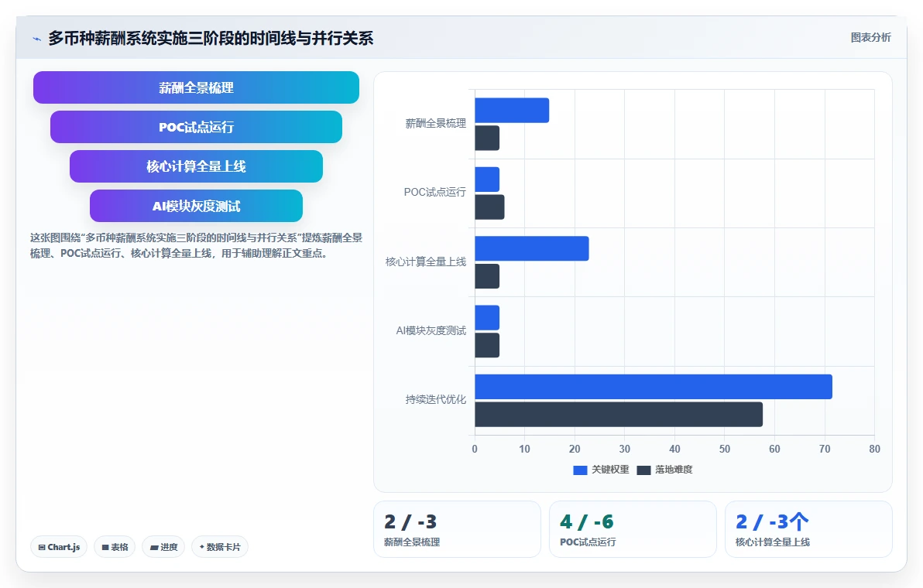Toggle the 关键权重 legend color box
This screenshot has width=923, height=588.
pos(580,470)
